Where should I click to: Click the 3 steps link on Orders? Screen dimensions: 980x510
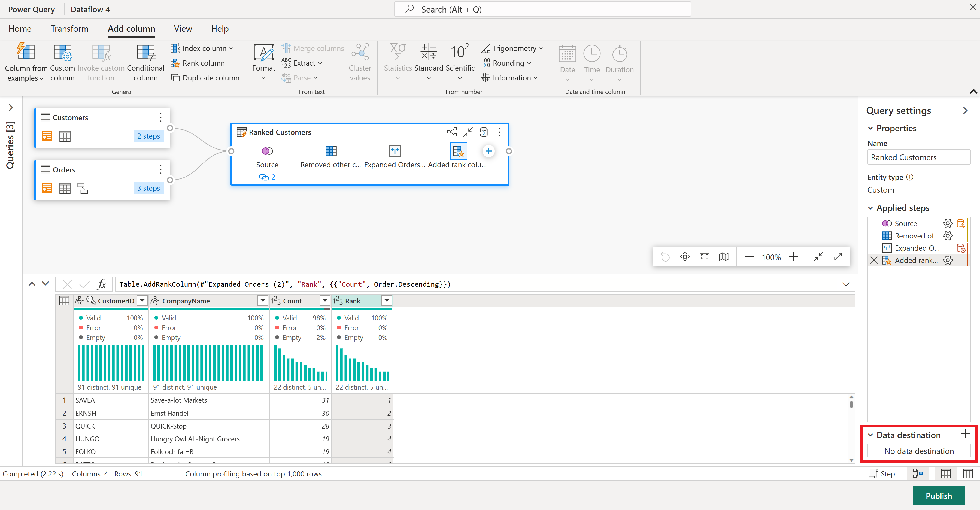(x=148, y=188)
